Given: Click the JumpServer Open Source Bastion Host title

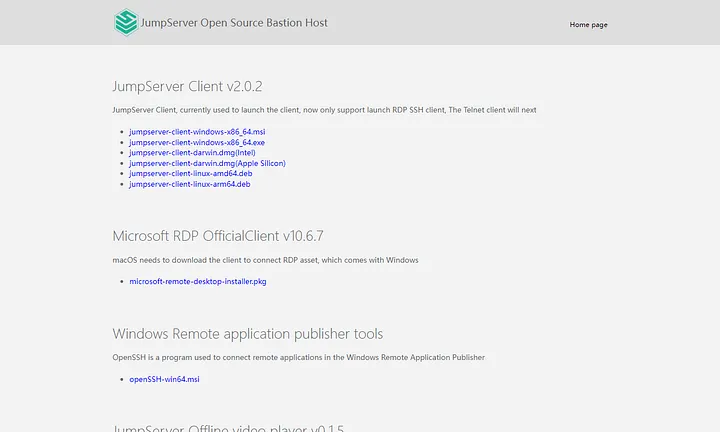Looking at the screenshot, I should (234, 22).
